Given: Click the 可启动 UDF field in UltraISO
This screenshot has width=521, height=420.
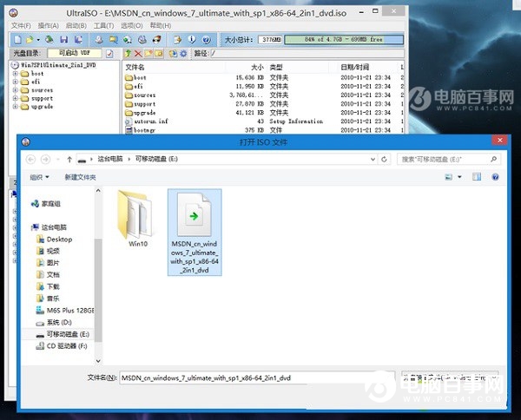Looking at the screenshot, I should (75, 53).
